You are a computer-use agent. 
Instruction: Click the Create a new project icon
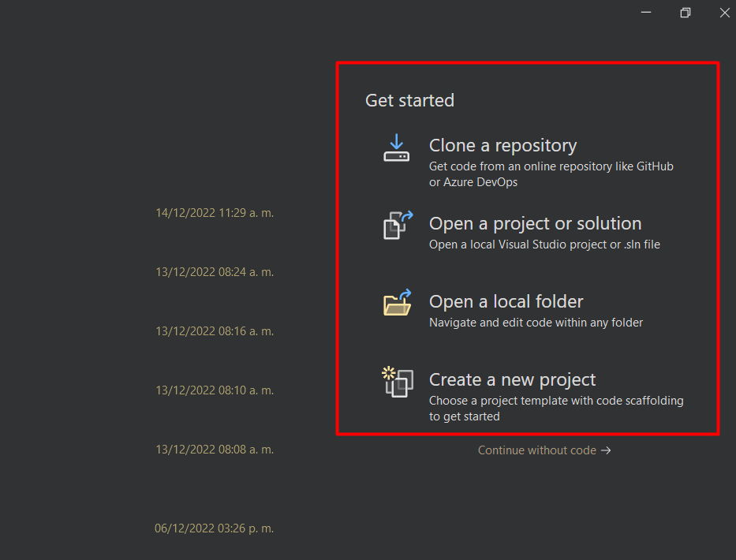[x=397, y=383]
